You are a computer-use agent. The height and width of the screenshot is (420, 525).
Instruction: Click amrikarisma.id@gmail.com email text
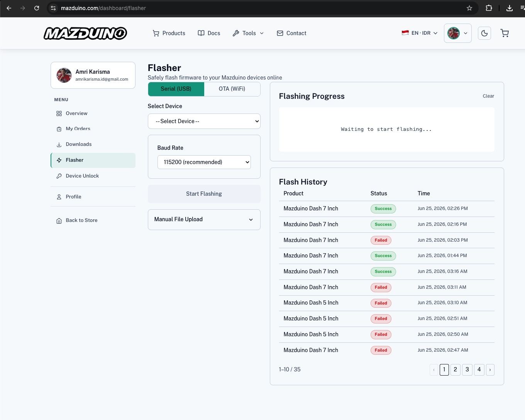pyautogui.click(x=102, y=80)
